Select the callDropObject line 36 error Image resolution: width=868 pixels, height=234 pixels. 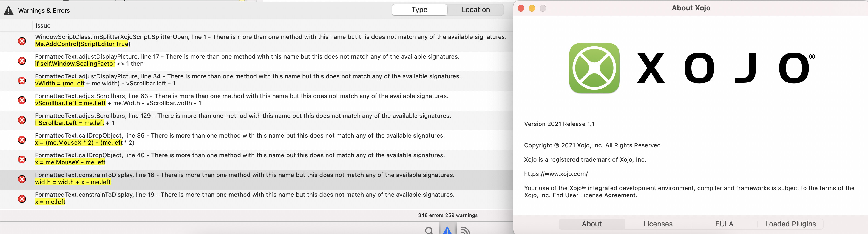point(239,139)
